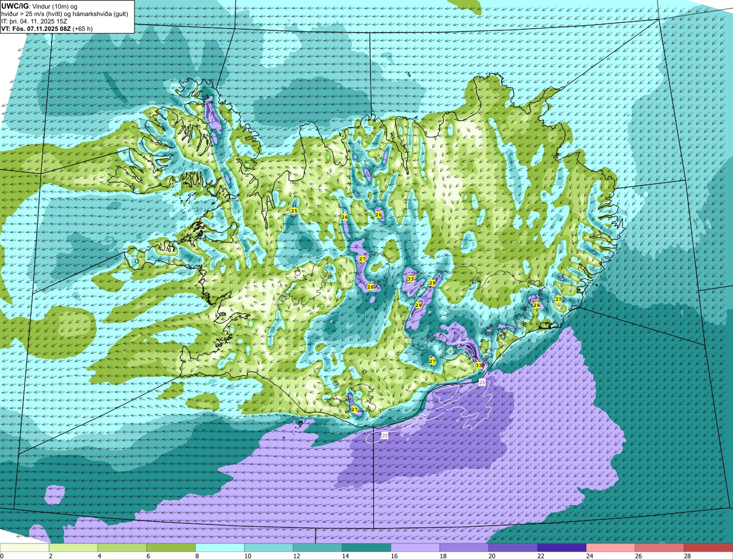The height and width of the screenshot is (560, 733).
Task: Click the colour bar tick label "14"
Action: click(x=345, y=556)
